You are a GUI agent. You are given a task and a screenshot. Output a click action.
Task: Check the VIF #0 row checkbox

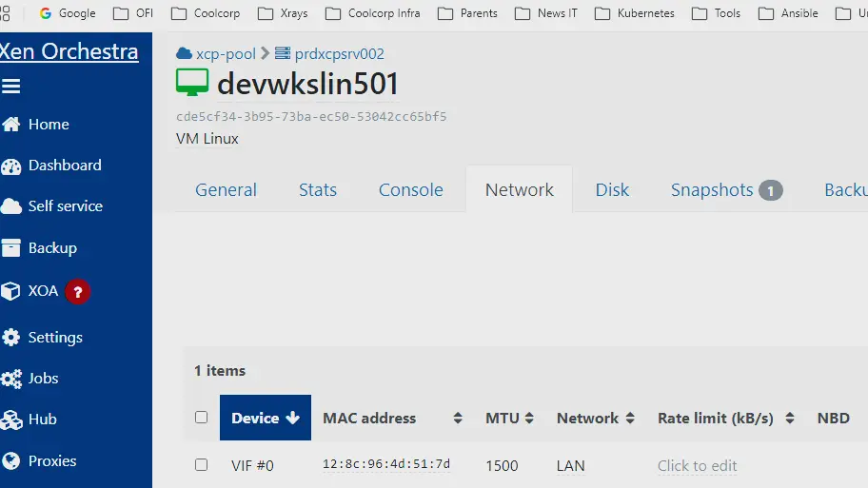201,465
